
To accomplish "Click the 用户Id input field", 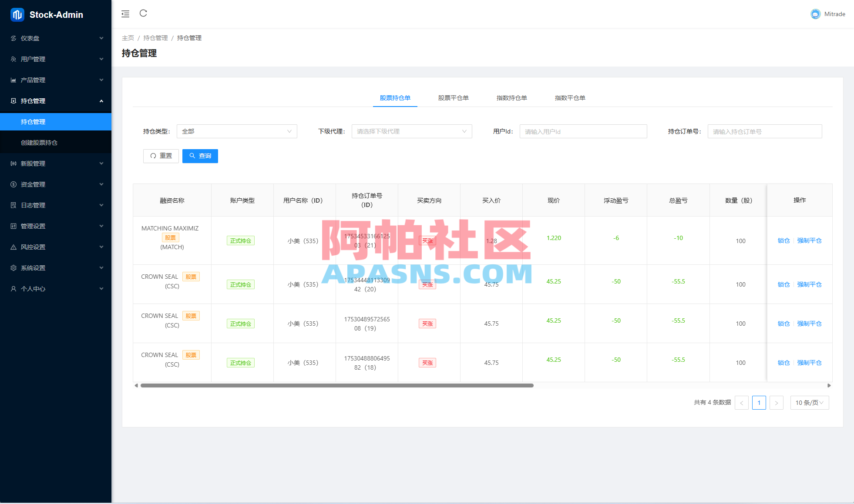I will pyautogui.click(x=583, y=131).
